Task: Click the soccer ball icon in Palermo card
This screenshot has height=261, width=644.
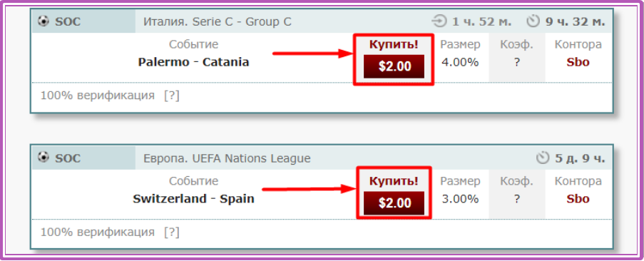Action: click(x=43, y=21)
